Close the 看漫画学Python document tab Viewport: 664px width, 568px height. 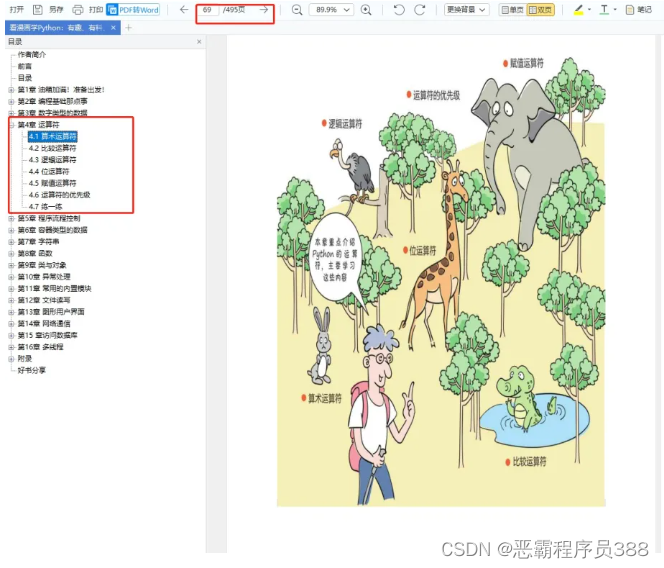point(113,28)
